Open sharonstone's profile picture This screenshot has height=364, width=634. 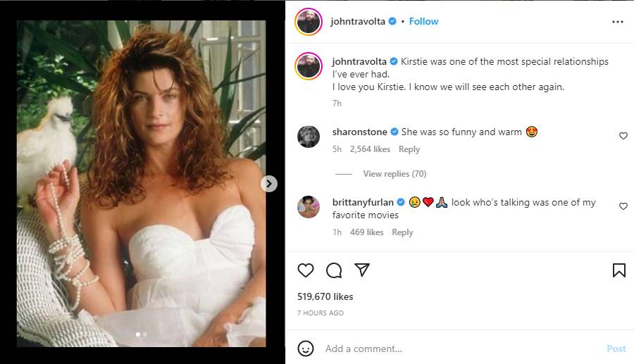click(x=309, y=137)
